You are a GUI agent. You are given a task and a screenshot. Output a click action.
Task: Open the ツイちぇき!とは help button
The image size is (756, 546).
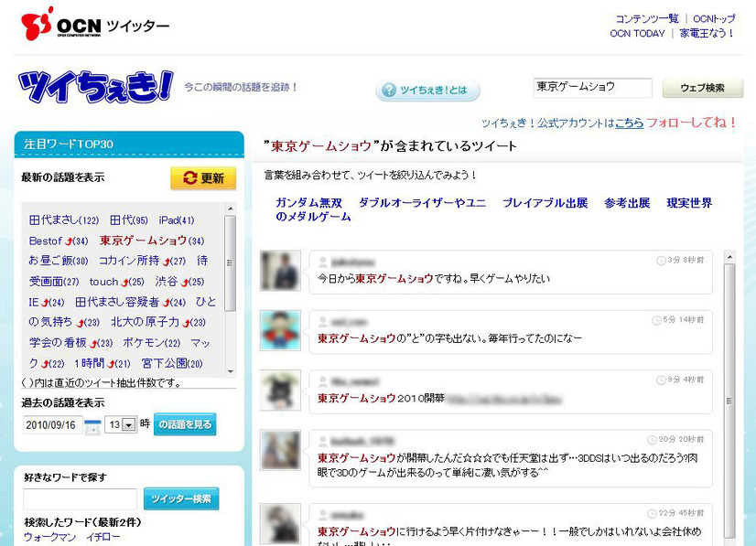[x=427, y=91]
